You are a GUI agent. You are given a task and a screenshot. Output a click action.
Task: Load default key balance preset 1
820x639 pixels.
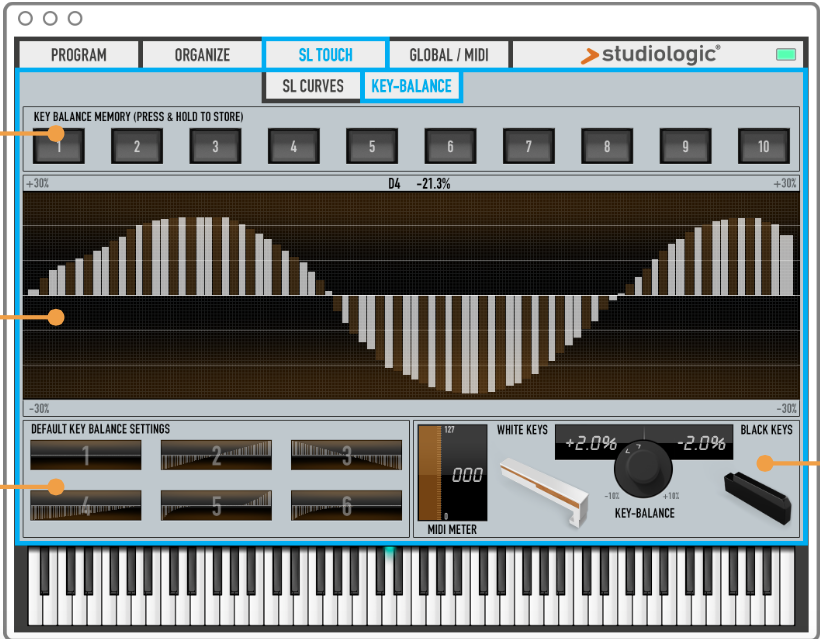(x=85, y=455)
